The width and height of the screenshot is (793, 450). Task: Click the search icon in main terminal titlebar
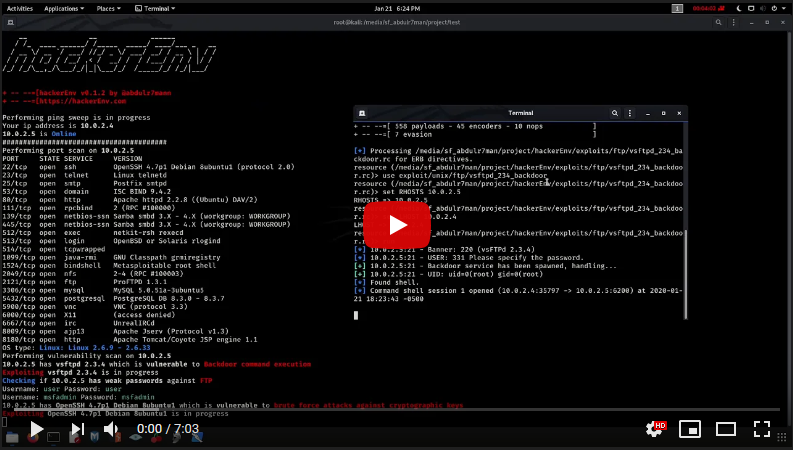(718, 22)
